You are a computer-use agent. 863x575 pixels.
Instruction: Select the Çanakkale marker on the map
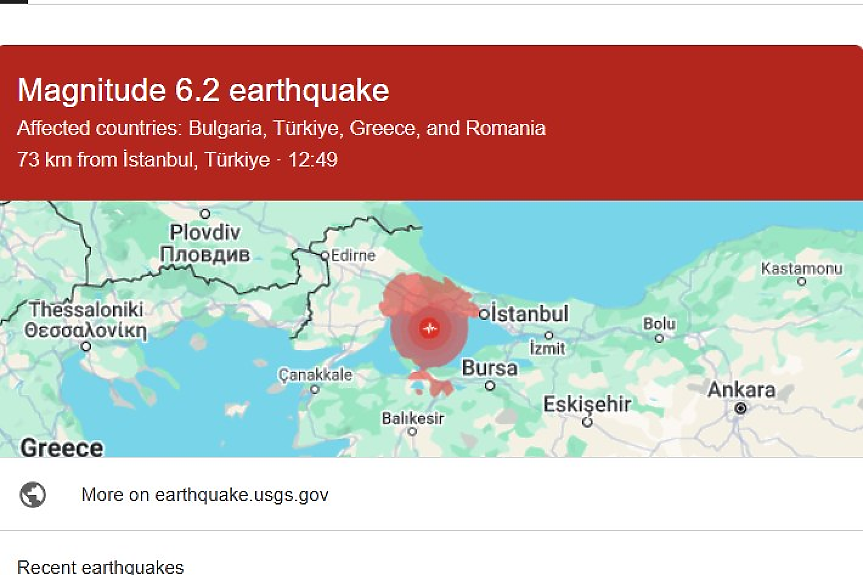coord(314,390)
